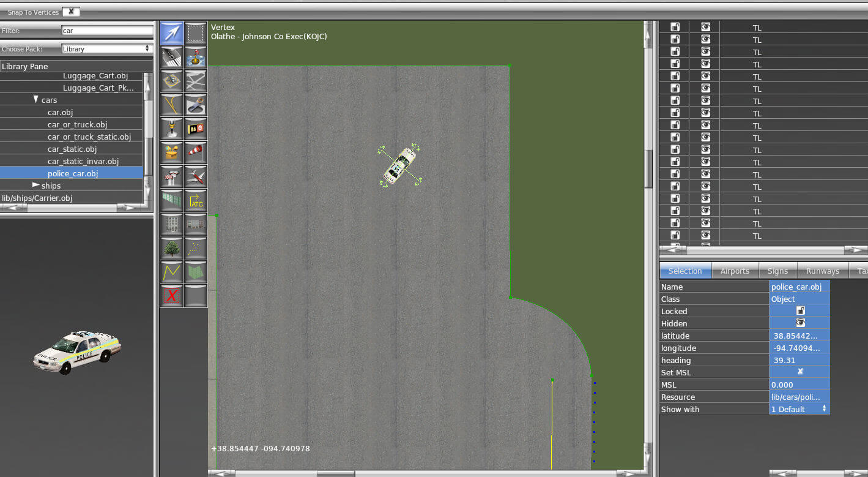Toggle Snap To Vertices checkbox
The height and width of the screenshot is (477, 868).
coord(71,12)
